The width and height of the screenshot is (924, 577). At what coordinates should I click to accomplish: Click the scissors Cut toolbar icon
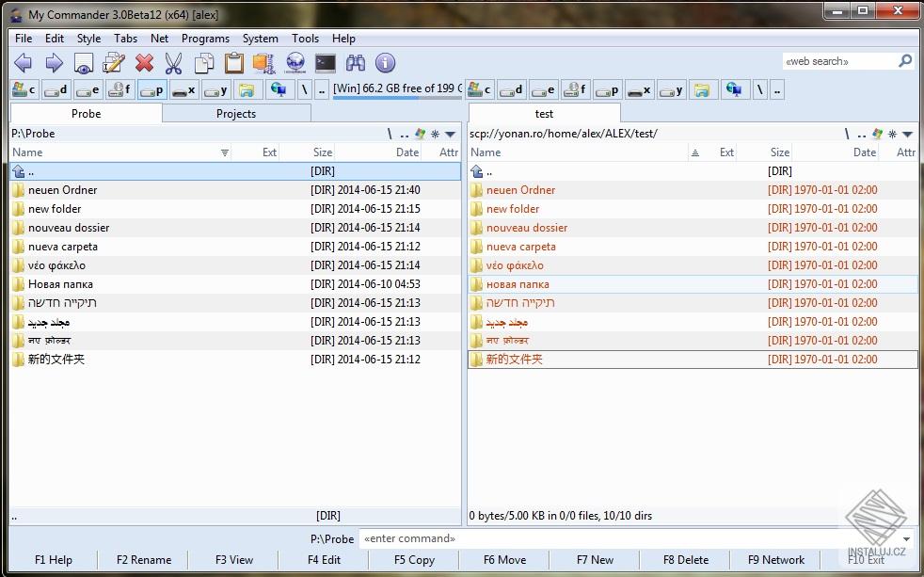[173, 62]
